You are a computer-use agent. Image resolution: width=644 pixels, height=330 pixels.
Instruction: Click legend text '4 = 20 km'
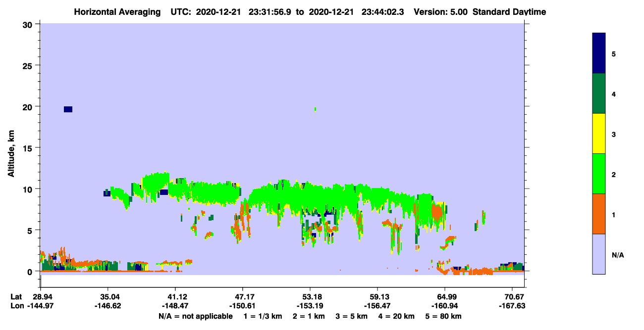click(x=397, y=316)
